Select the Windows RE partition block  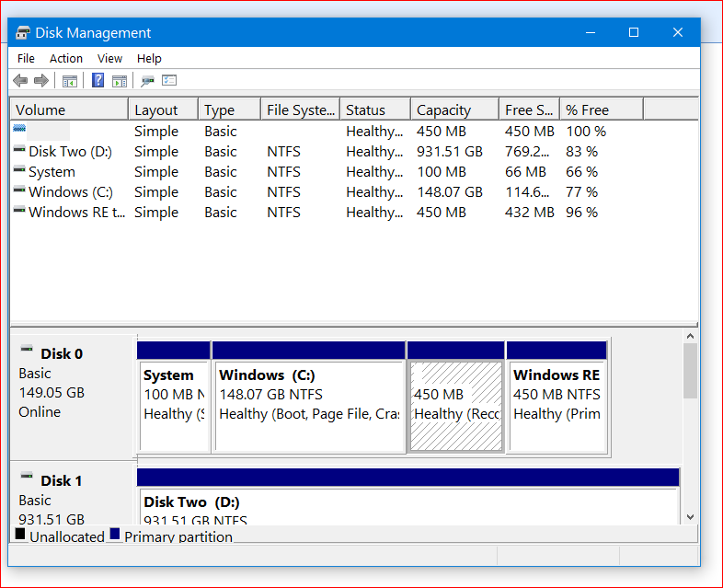[x=557, y=398]
